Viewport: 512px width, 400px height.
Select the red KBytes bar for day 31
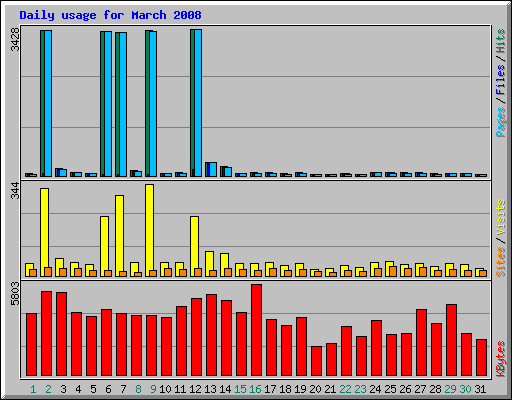481,357
